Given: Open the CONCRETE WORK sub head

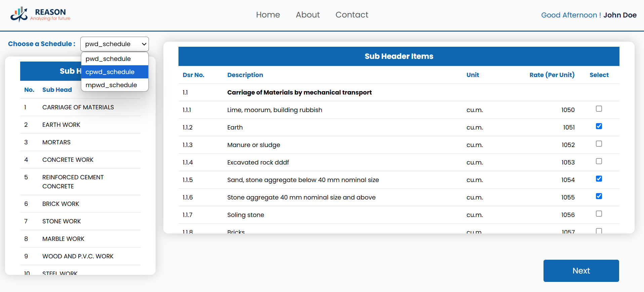Looking at the screenshot, I should point(68,160).
